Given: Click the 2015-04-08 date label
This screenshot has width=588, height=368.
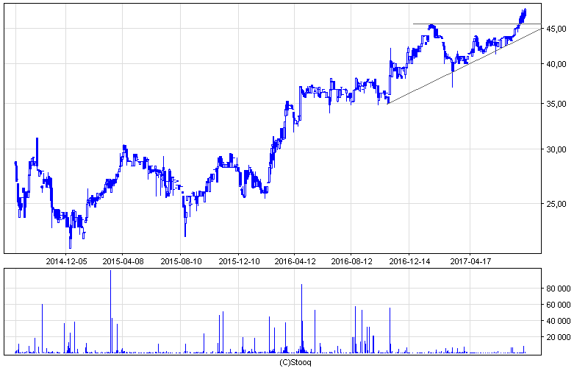Looking at the screenshot, I should click(x=123, y=261).
